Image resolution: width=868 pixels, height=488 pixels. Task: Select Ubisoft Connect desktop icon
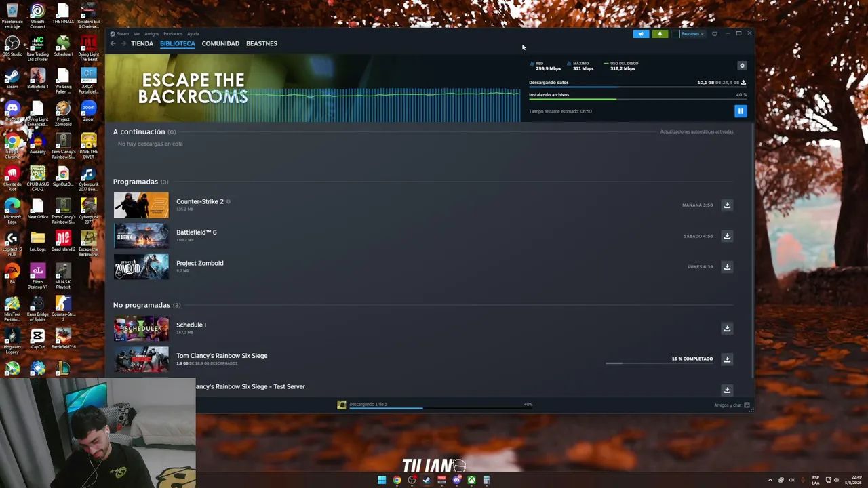(x=37, y=16)
